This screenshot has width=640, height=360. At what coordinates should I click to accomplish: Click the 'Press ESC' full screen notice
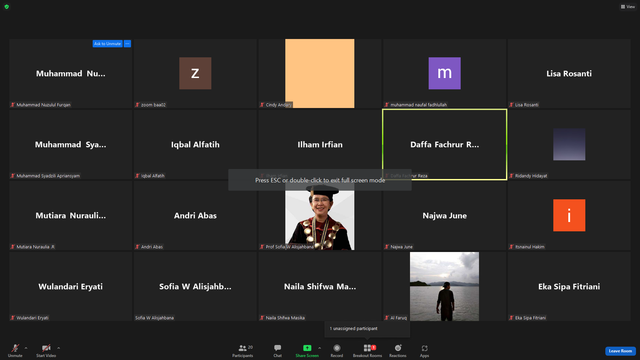[320, 180]
